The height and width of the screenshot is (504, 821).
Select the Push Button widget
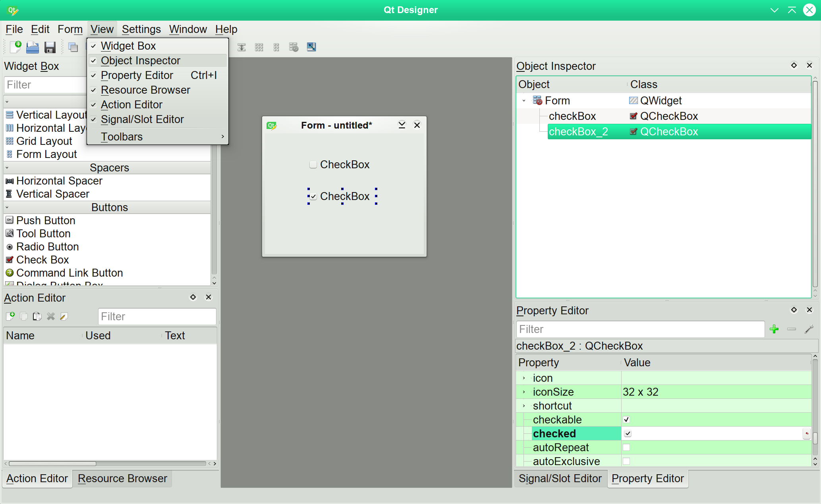(x=45, y=220)
